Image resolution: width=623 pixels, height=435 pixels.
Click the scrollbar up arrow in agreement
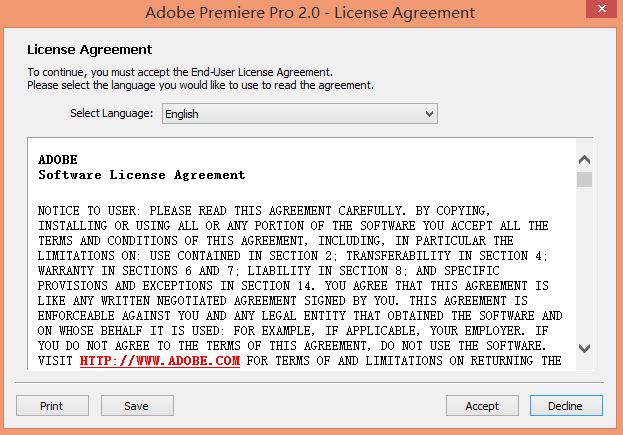(x=584, y=158)
